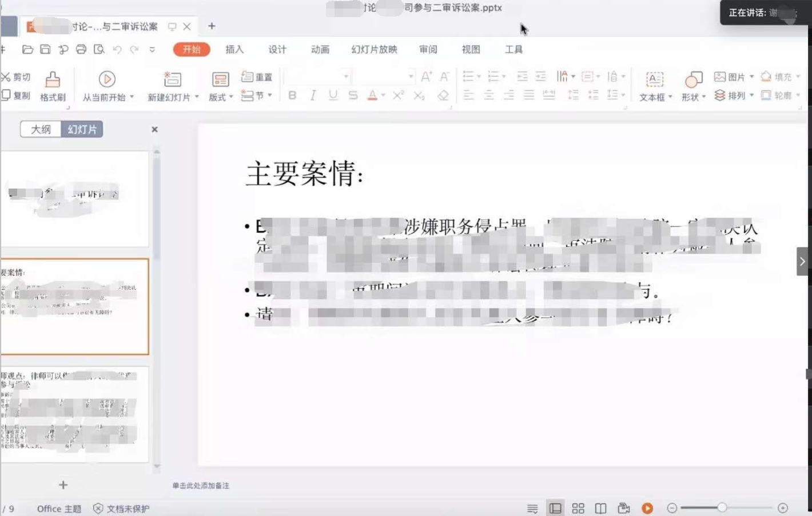
Task: Align text left
Action: [469, 95]
